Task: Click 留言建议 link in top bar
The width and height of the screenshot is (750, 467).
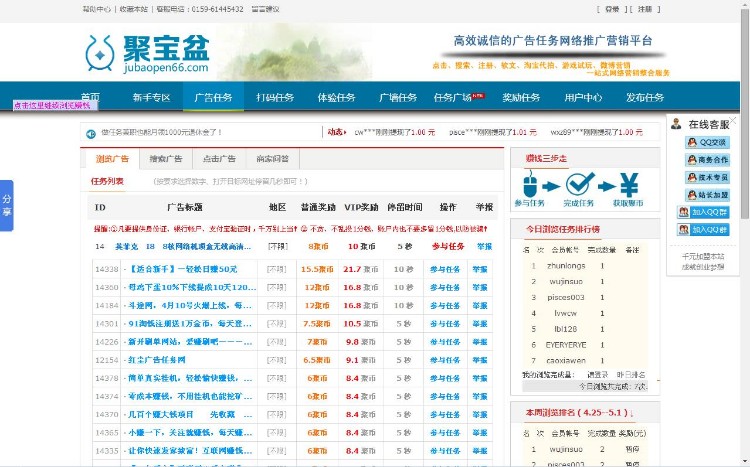Action: click(265, 9)
